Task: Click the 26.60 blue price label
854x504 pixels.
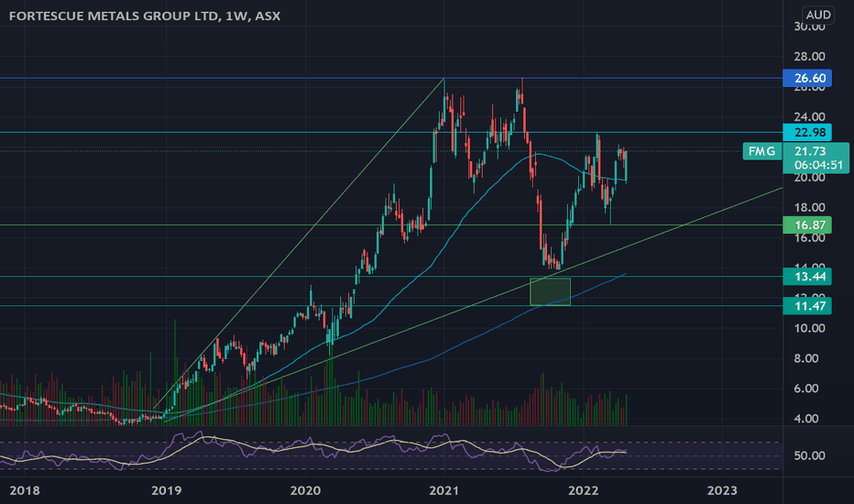Action: [807, 78]
